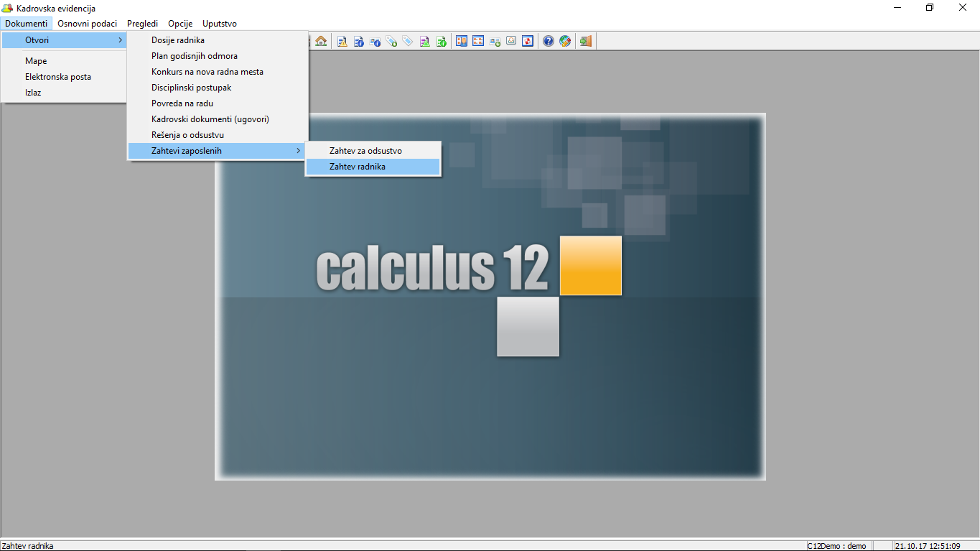Screen dimensions: 980x551
Task: Click the document with yellow warning triangle icon
Action: (342, 41)
